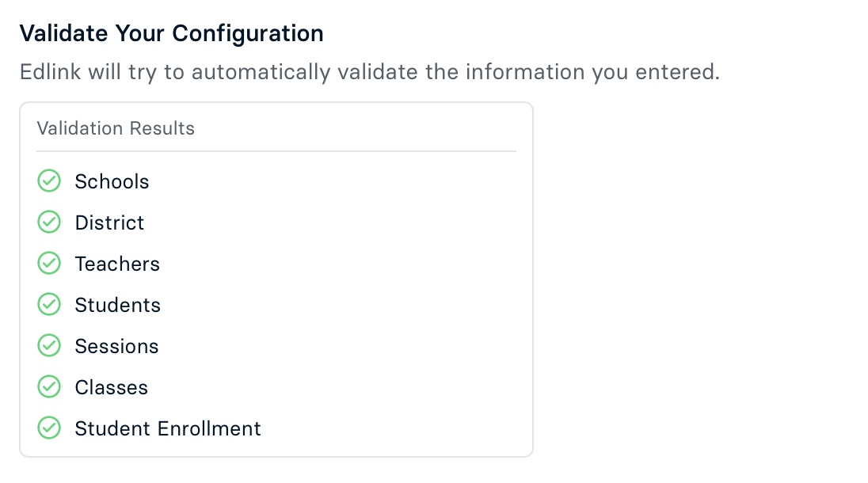Image resolution: width=868 pixels, height=483 pixels.
Task: Click the green checkmark beside Students
Action: click(x=49, y=305)
